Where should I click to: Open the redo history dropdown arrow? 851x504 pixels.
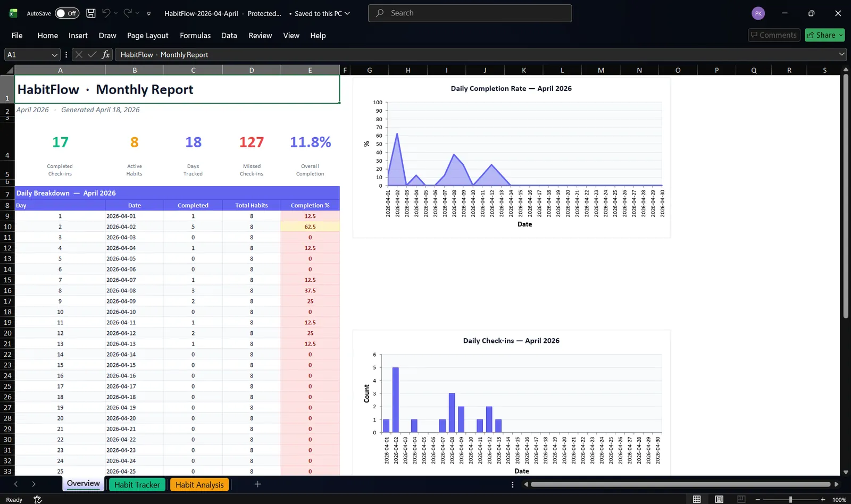click(x=137, y=13)
